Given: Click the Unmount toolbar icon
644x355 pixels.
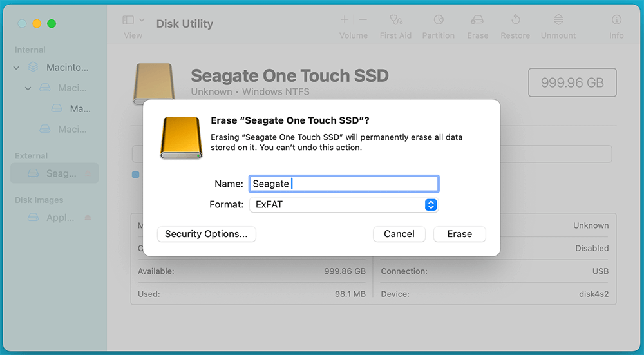Looking at the screenshot, I should (x=558, y=19).
